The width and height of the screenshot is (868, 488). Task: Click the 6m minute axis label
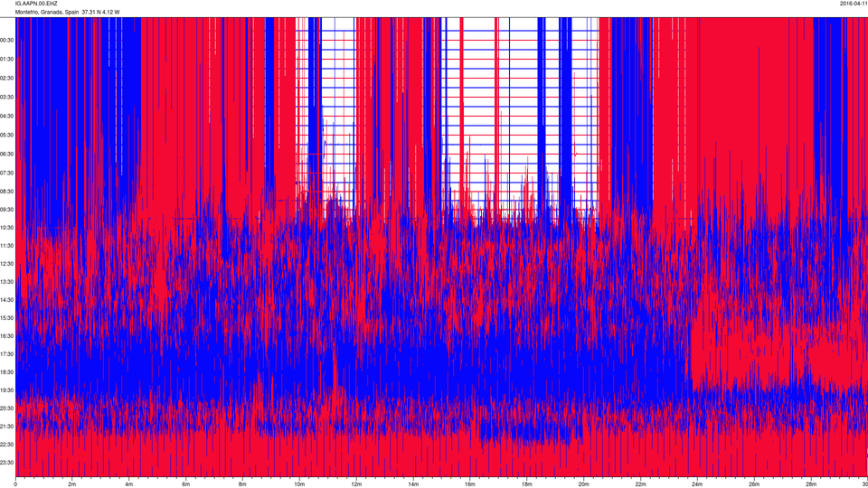[186, 484]
